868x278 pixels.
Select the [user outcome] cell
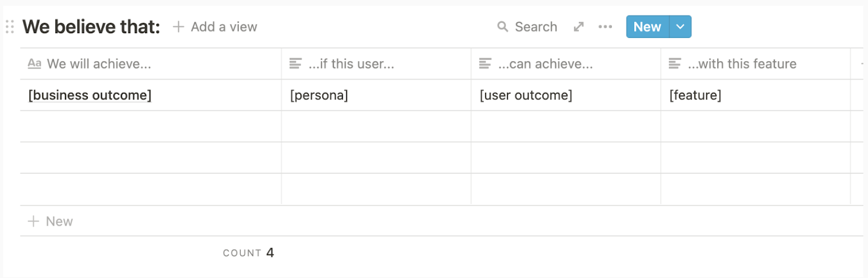coord(565,95)
